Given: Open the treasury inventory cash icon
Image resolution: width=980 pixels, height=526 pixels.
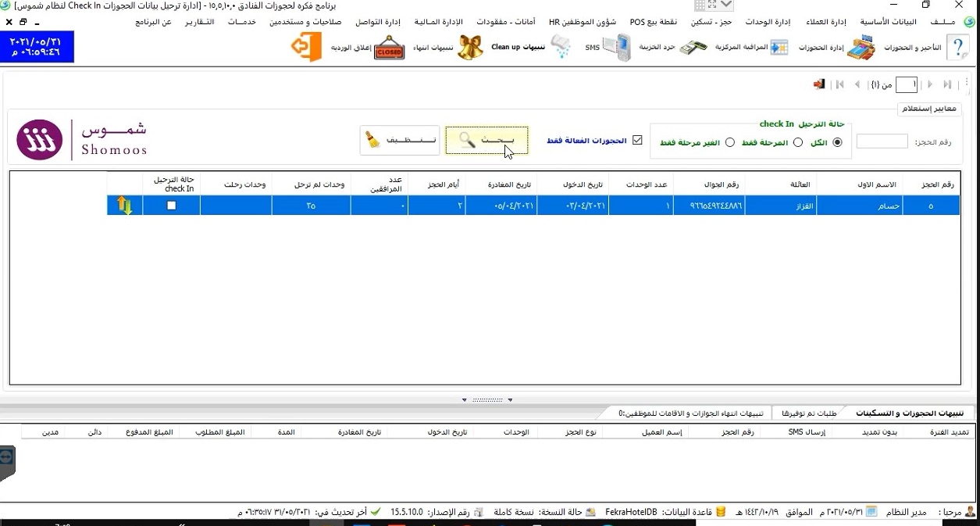Looking at the screenshot, I should pyautogui.click(x=693, y=48).
